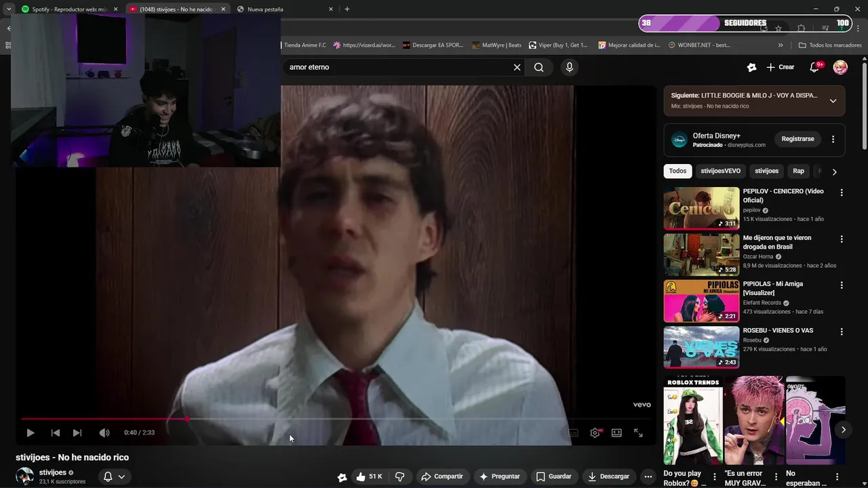The width and height of the screenshot is (868, 488).
Task: Open the Tienda Anime F.C bookmark
Action: (x=304, y=45)
